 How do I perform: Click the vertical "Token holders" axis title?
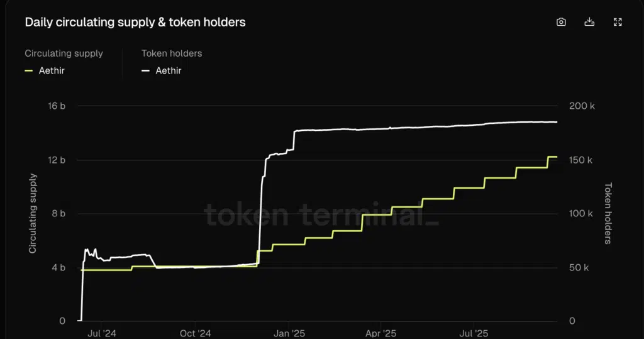pos(608,213)
